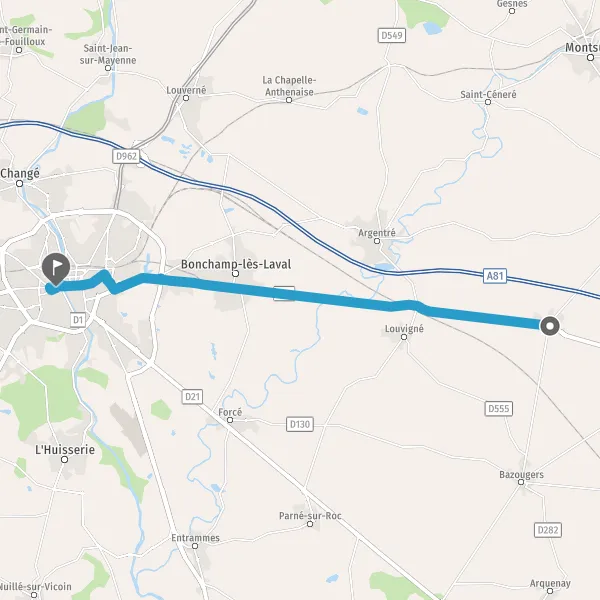Click the Entrammes place label

[x=196, y=538]
